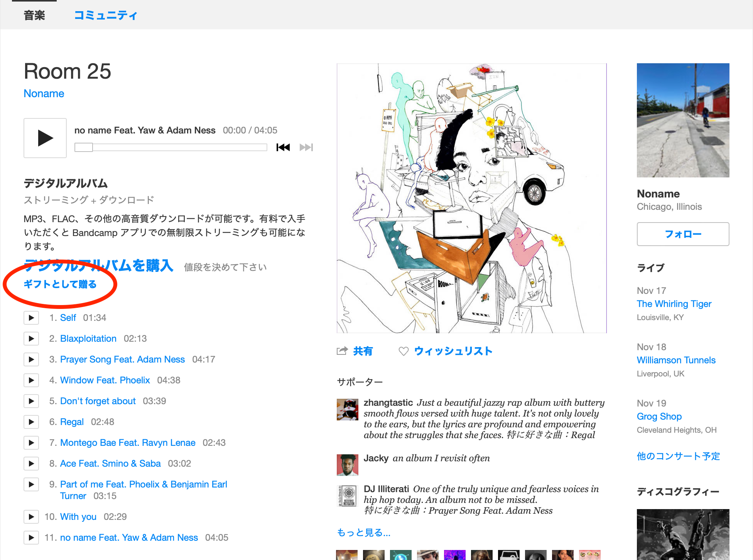Play track 3 Prayer Song
753x560 pixels.
31,359
